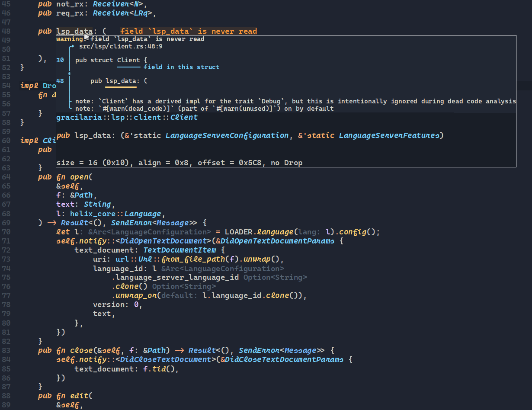The width and height of the screenshot is (532, 410).
Task: Click "&Path" parameter type on line 66
Action: pyautogui.click(x=81, y=195)
